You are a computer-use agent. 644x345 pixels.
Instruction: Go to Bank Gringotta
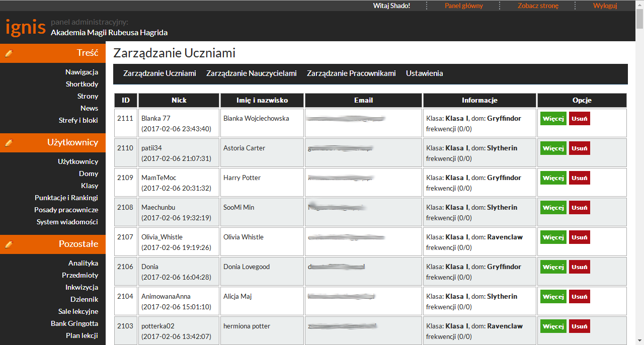[x=74, y=323]
